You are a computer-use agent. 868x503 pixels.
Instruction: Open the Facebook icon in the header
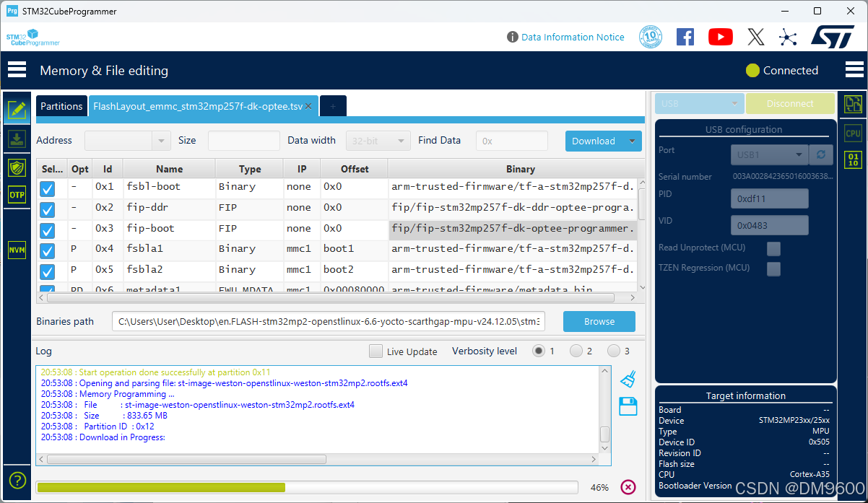tap(685, 37)
